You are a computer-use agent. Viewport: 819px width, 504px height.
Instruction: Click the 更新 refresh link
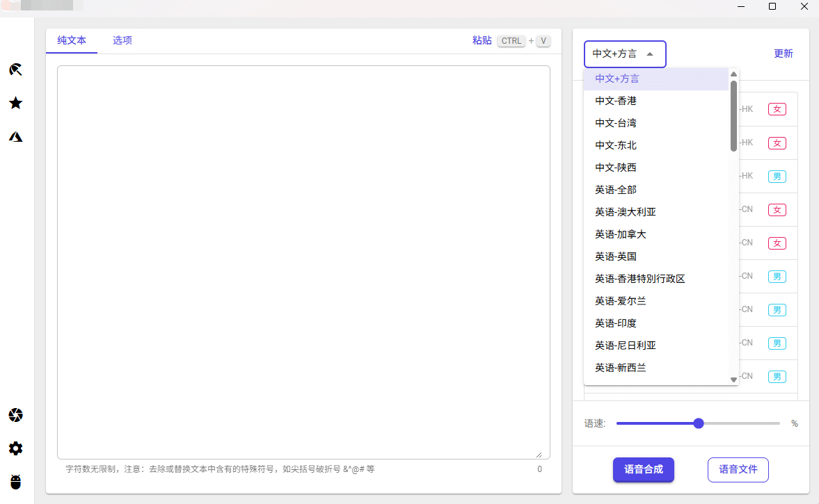point(784,54)
